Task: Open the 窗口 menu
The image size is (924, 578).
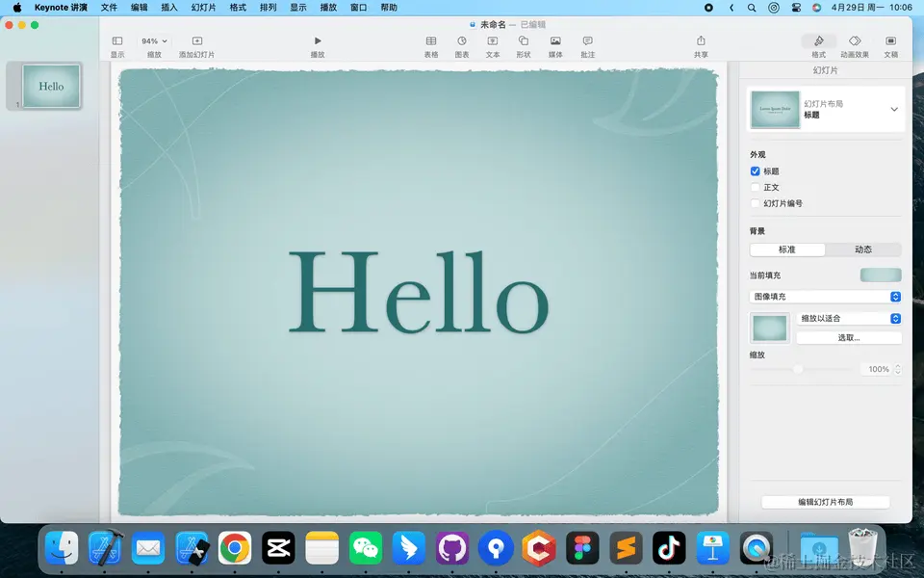Action: 358,8
